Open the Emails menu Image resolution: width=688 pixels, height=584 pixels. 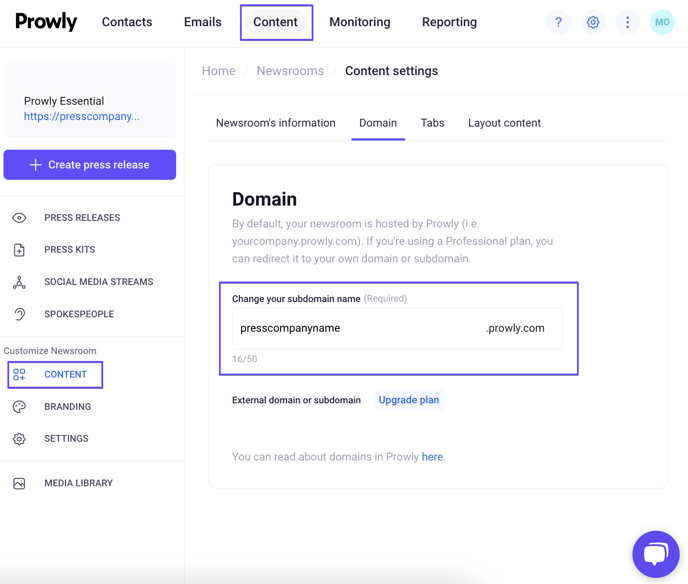202,22
